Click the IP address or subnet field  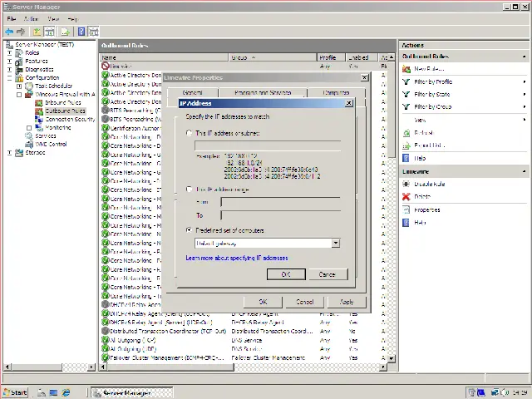point(268,146)
